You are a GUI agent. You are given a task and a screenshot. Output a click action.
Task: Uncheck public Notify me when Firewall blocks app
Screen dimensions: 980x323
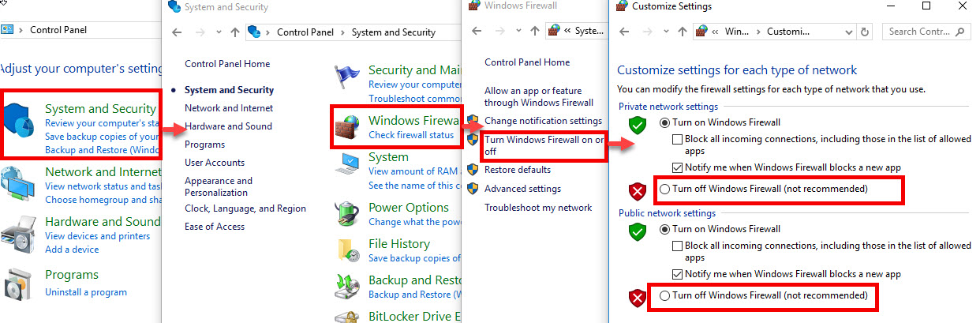(677, 275)
